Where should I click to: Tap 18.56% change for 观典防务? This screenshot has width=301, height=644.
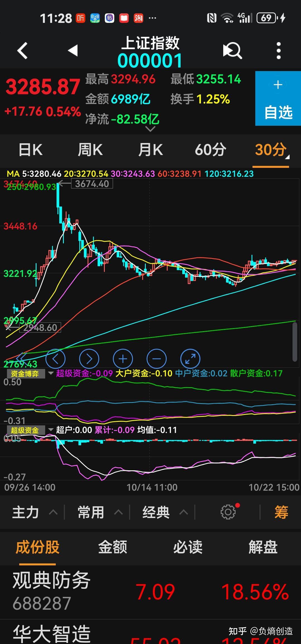pos(255,592)
